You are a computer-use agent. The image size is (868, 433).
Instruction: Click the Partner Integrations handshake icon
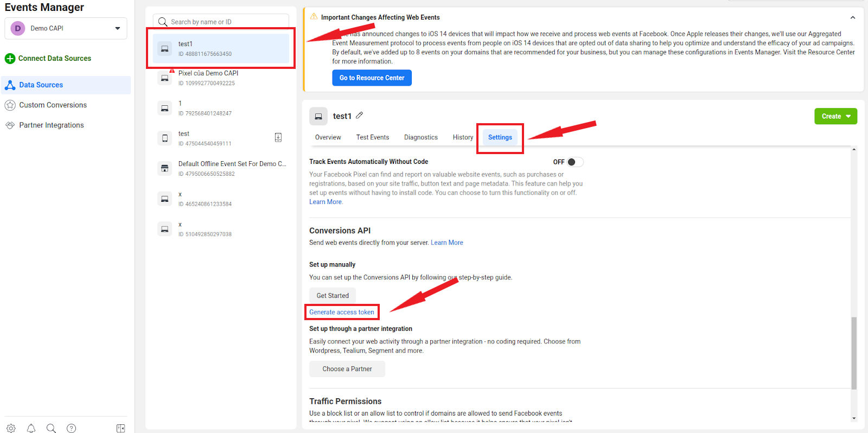(x=10, y=125)
